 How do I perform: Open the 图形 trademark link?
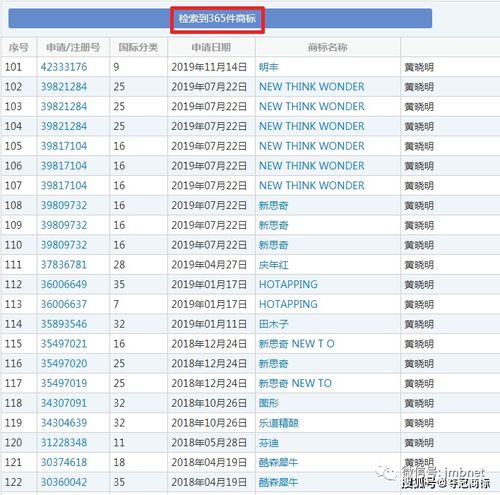coord(269,403)
